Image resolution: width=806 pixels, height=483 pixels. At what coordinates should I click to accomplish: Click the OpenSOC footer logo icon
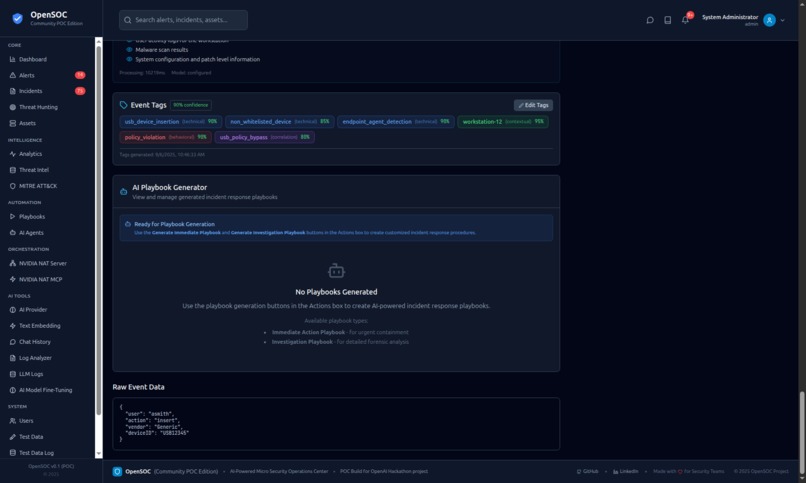tap(117, 472)
